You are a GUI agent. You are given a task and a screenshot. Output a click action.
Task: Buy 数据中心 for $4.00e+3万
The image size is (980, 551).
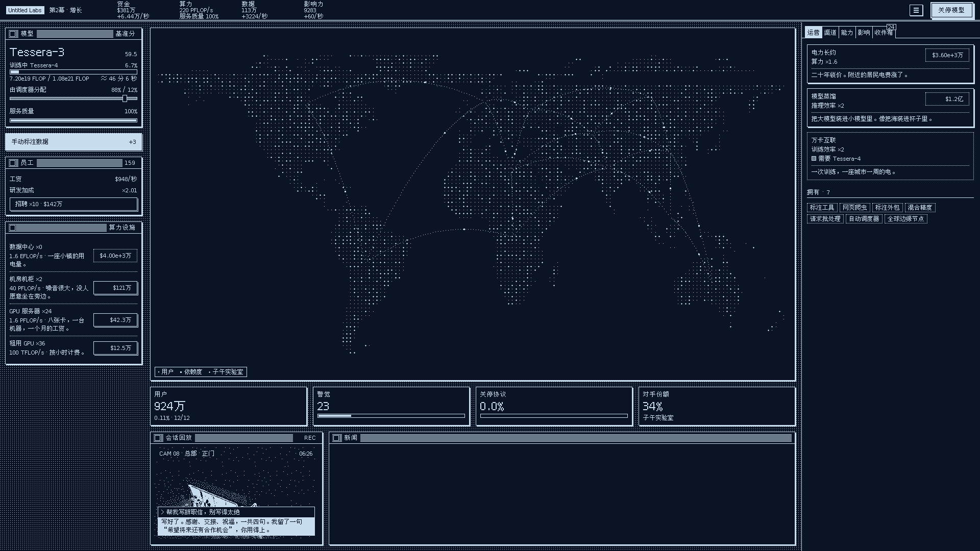[115, 256]
